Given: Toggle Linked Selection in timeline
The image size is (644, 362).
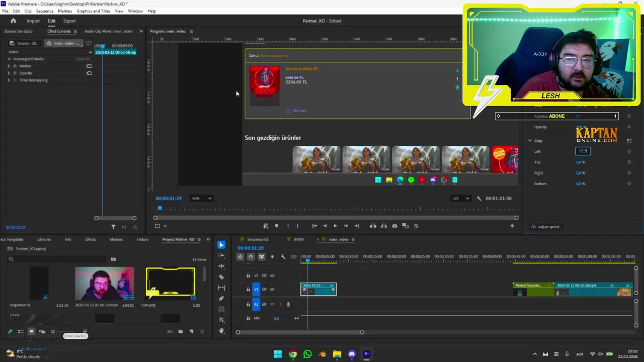Looking at the screenshot, I should 262,257.
